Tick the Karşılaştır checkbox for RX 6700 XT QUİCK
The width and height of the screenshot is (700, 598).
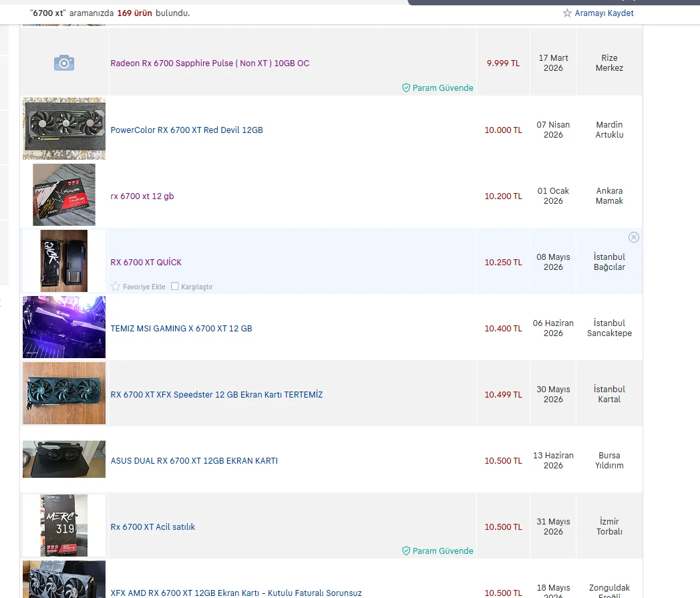tap(175, 286)
